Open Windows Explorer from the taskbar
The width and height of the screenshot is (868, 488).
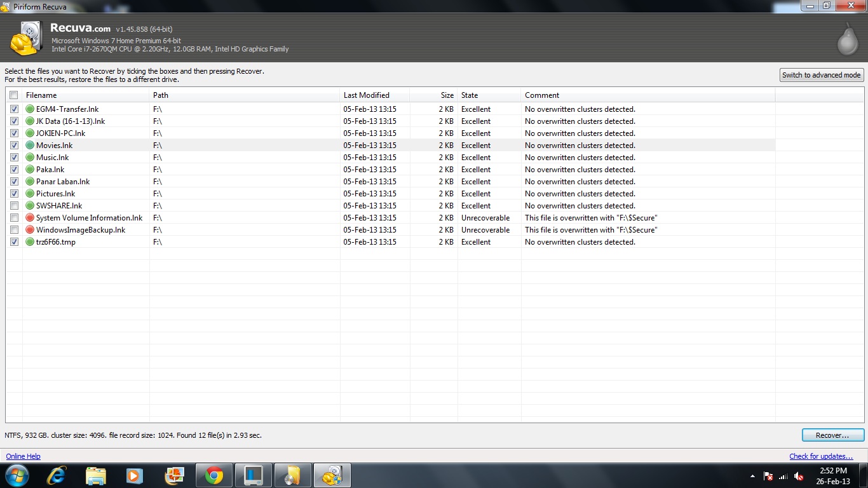pos(96,475)
